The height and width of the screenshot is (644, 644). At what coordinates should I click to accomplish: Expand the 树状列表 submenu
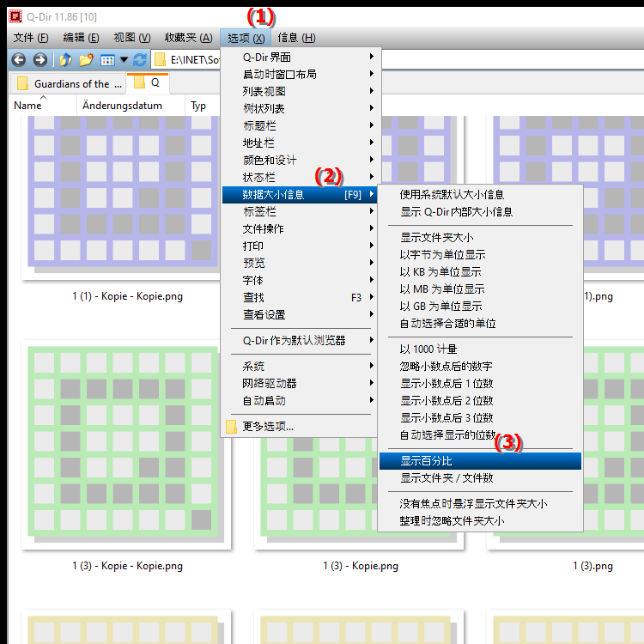pyautogui.click(x=300, y=108)
